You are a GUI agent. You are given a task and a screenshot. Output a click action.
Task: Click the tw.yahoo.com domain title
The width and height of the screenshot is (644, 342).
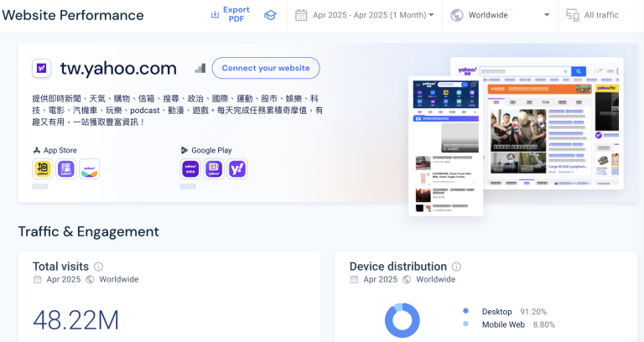pos(118,69)
